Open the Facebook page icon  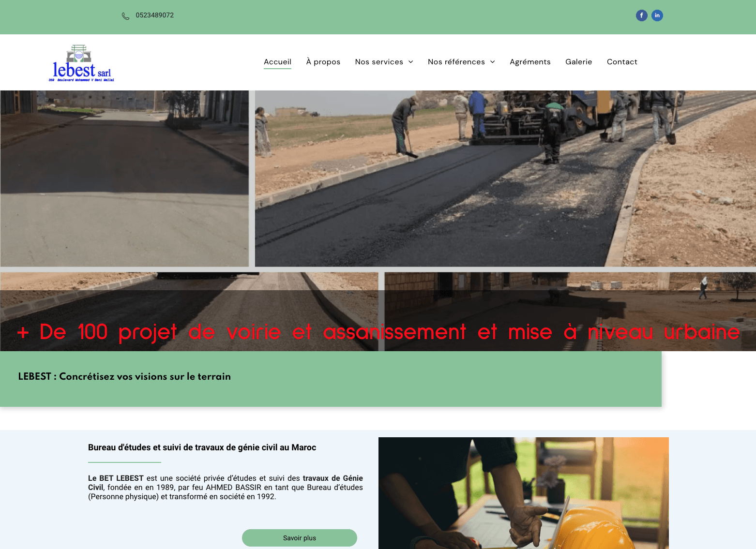click(641, 15)
